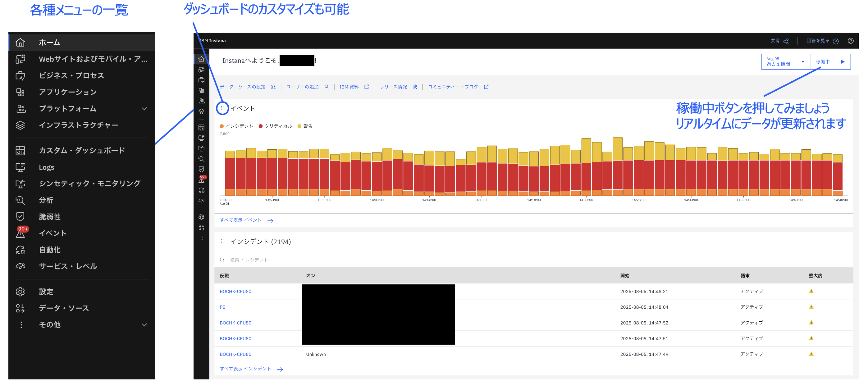The width and height of the screenshot is (868, 385).
Task: Grab the drag handle beside イベント widget
Action: pyautogui.click(x=222, y=108)
